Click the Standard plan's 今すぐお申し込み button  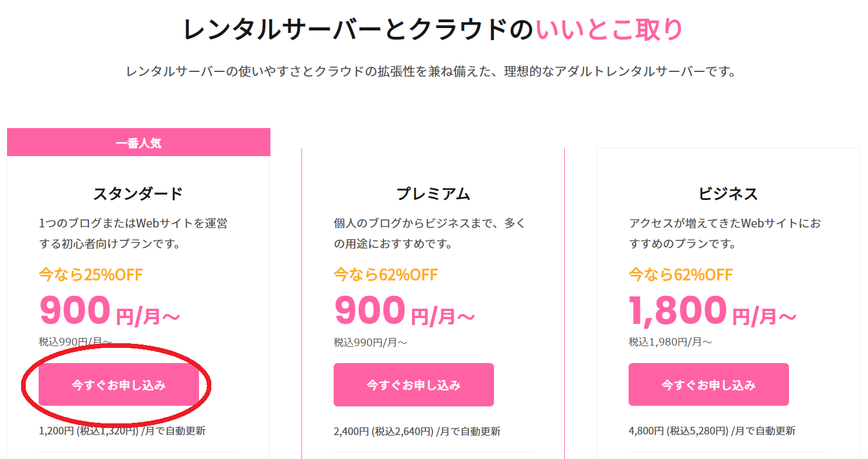click(x=119, y=385)
